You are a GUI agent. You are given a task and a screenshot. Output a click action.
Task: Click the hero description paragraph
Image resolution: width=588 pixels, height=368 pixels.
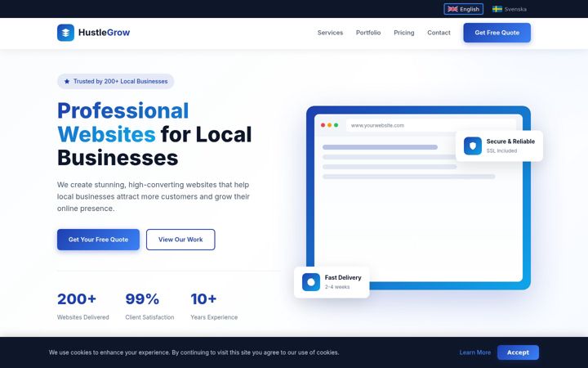154,196
